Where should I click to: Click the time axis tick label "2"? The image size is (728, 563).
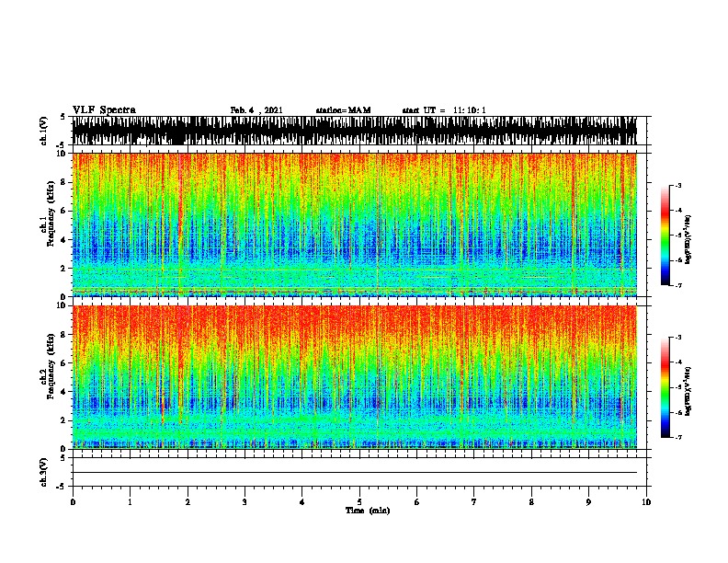188,502
